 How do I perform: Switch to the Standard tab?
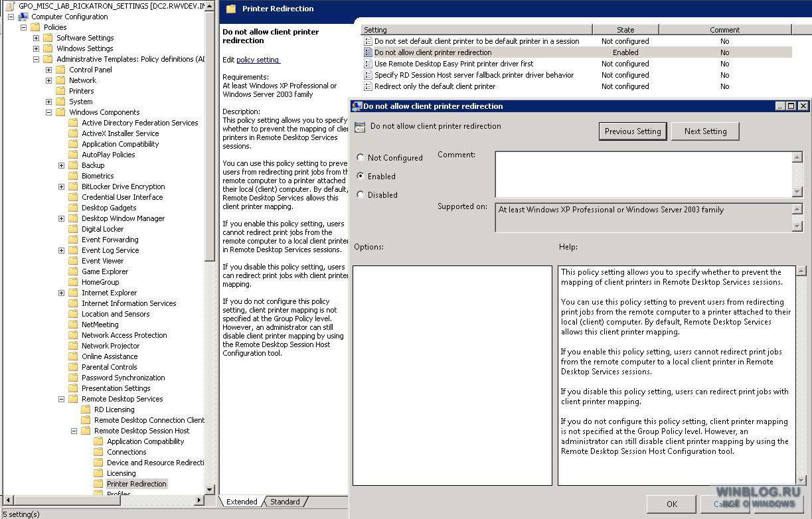[x=285, y=502]
